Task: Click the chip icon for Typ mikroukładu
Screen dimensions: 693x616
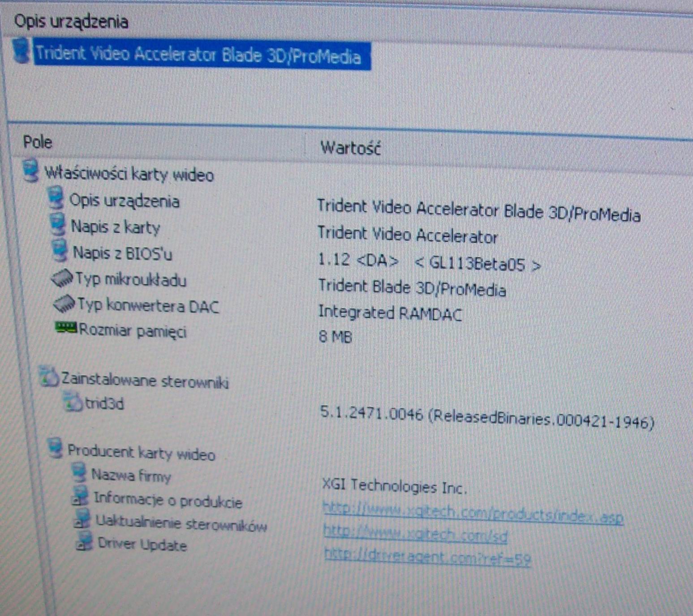Action: pos(62,278)
